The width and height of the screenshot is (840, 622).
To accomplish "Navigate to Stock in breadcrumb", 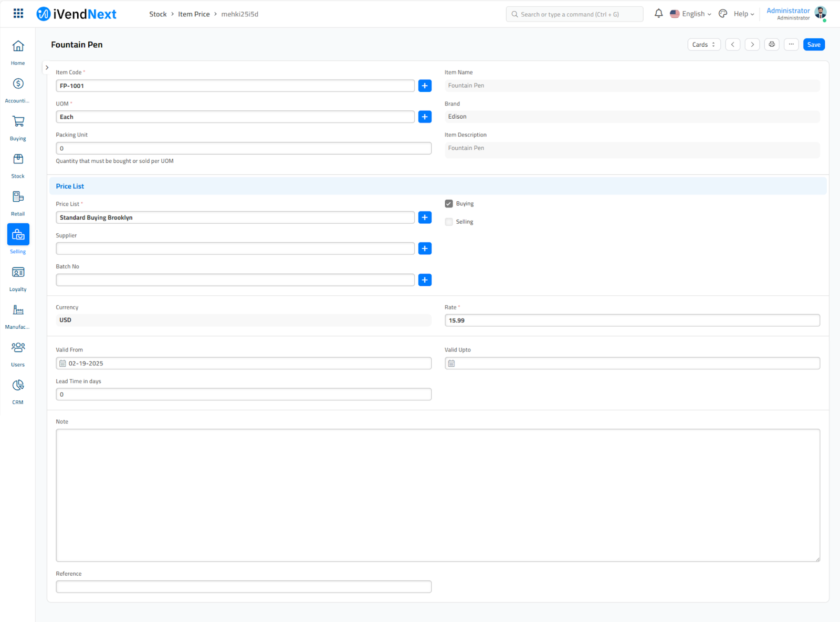I will [157, 14].
